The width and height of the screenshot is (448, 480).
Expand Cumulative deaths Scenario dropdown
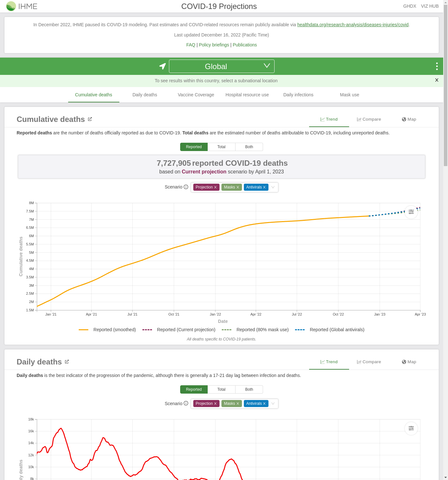tap(273, 187)
